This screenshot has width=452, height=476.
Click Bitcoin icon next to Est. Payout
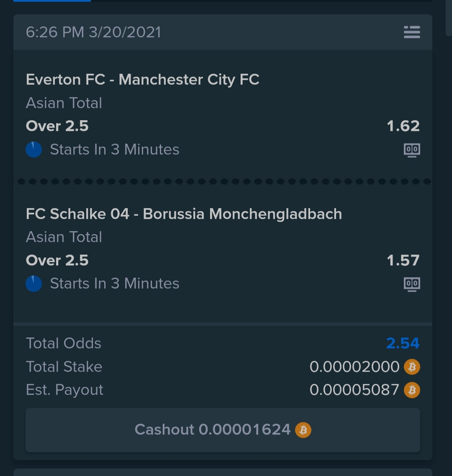pos(412,390)
